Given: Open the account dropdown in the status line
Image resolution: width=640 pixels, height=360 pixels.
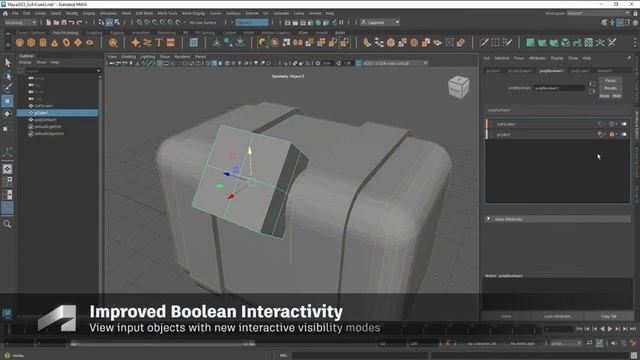Looking at the screenshot, I should [x=380, y=22].
